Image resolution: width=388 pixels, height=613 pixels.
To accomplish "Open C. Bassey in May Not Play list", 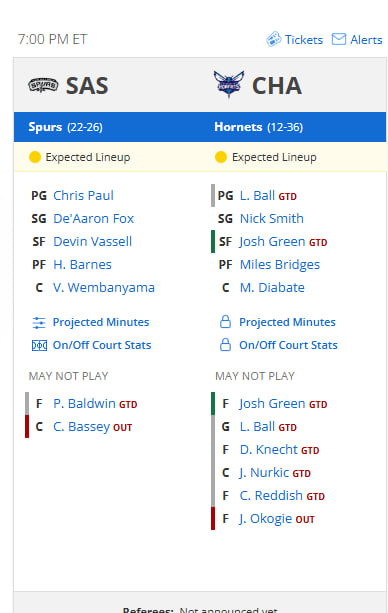I will (81, 427).
